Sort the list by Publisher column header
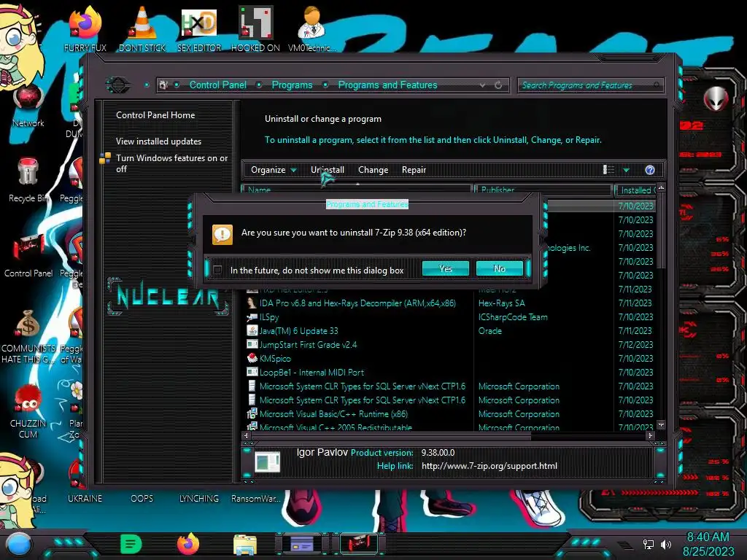The width and height of the screenshot is (747, 560). [543, 190]
